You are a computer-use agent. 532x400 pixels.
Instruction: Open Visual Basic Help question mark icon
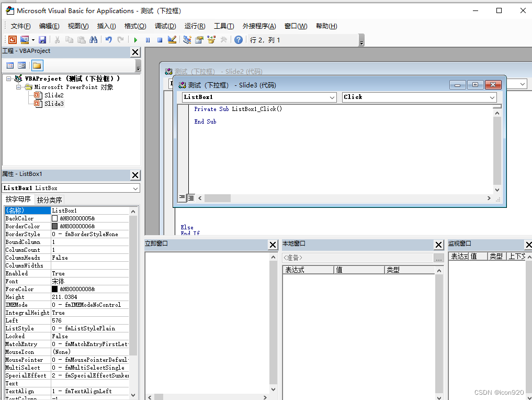(239, 40)
